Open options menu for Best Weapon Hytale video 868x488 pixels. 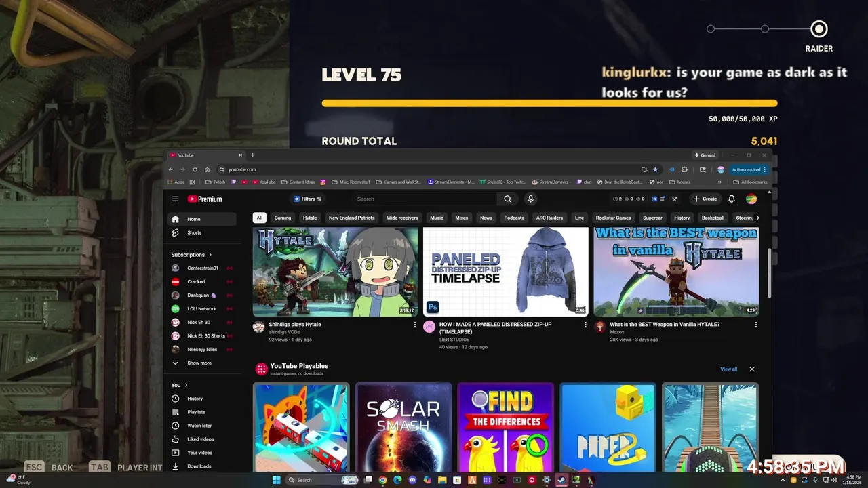pyautogui.click(x=756, y=325)
